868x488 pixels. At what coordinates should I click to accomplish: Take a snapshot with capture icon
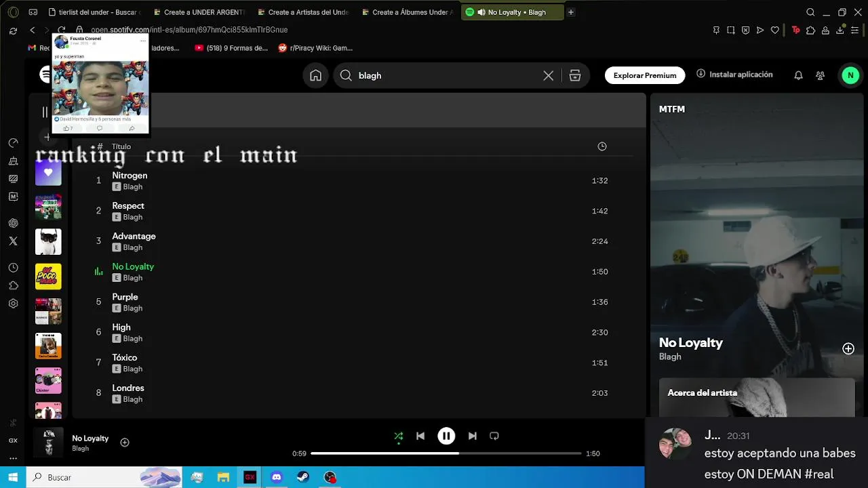[x=731, y=30]
